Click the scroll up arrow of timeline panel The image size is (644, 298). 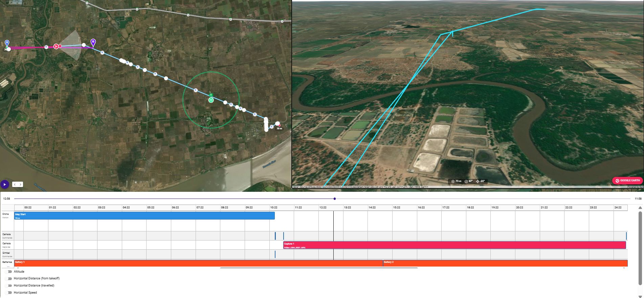pos(640,208)
